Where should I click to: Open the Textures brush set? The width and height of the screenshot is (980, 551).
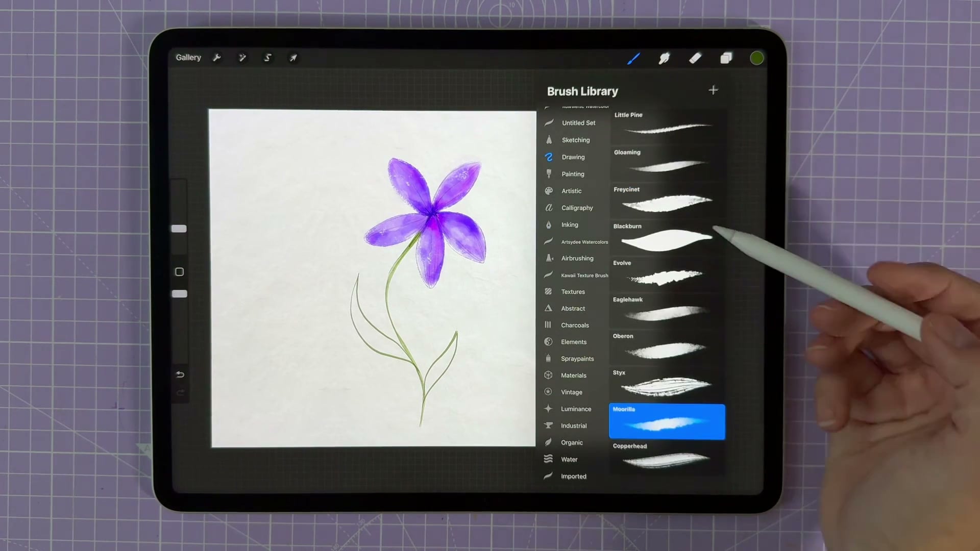575,292
